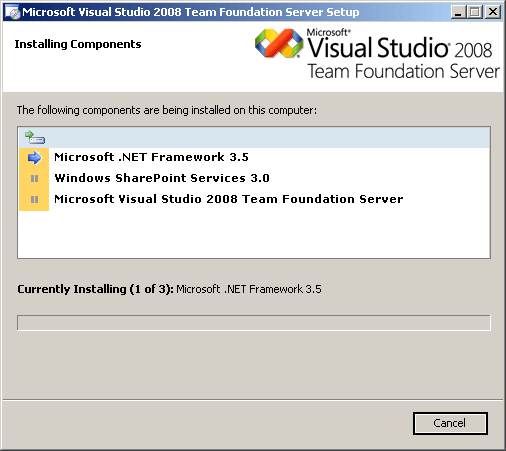Viewport: 506px width, 451px height.
Task: Click the colorful Visual Studio infinity logo
Action: (x=279, y=43)
